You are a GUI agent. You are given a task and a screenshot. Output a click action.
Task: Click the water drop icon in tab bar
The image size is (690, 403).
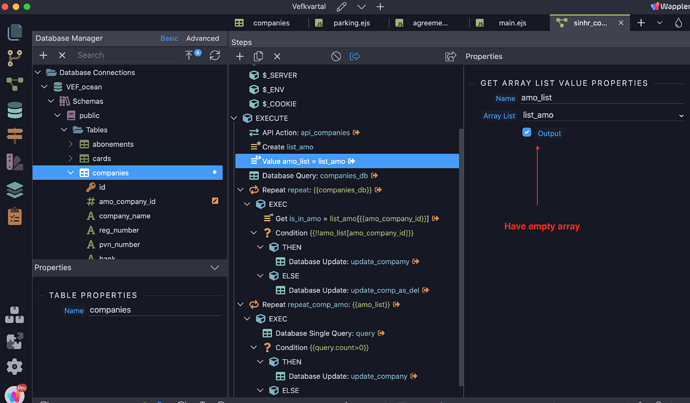click(679, 23)
